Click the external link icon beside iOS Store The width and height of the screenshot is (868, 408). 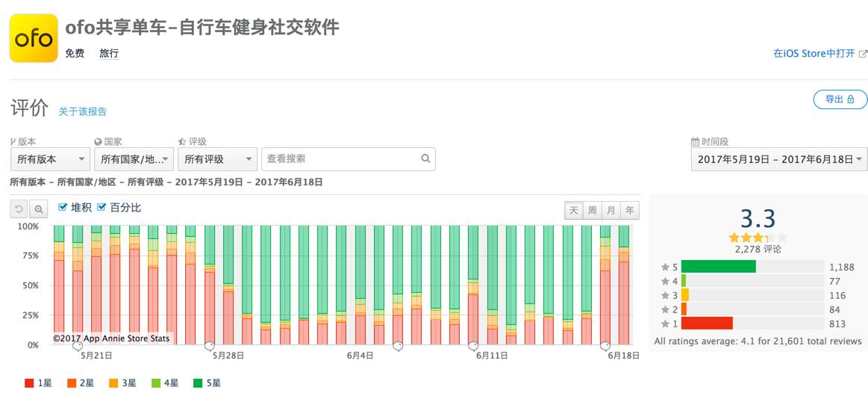(863, 54)
